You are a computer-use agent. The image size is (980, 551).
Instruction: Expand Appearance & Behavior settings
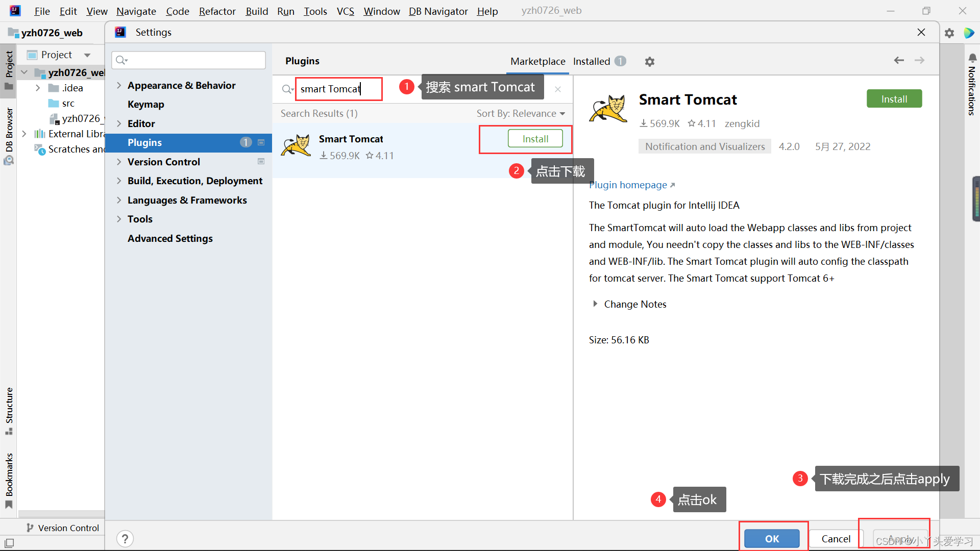tap(119, 85)
